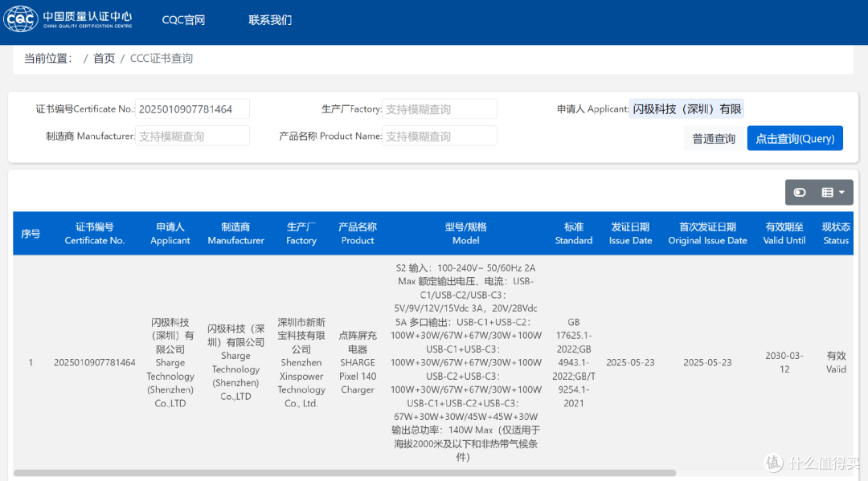
Task: Focus the 产品名称 Product Name input field
Action: click(x=440, y=136)
